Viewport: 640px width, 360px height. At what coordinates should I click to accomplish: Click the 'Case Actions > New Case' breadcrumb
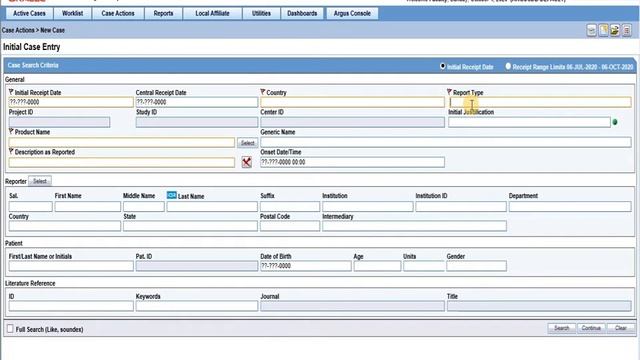[x=33, y=30]
